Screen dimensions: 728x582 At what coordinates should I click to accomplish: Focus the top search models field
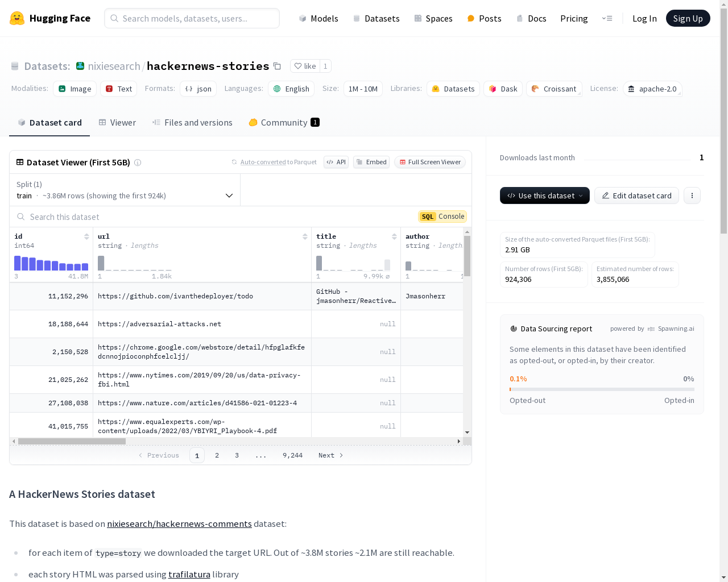(x=192, y=18)
